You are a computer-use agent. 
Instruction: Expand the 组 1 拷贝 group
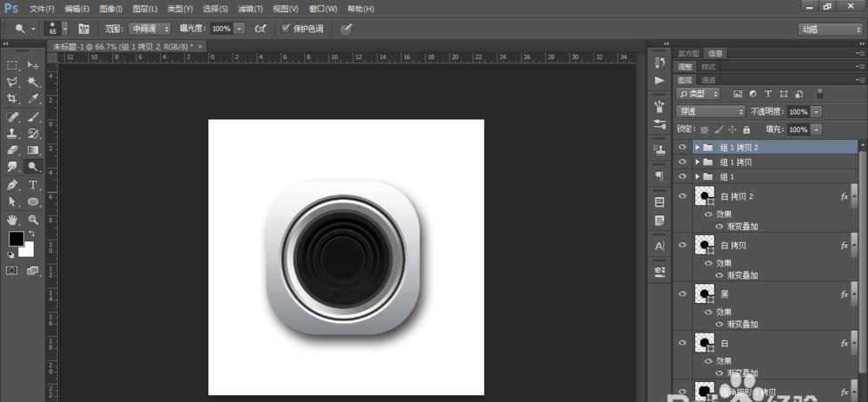click(x=697, y=162)
